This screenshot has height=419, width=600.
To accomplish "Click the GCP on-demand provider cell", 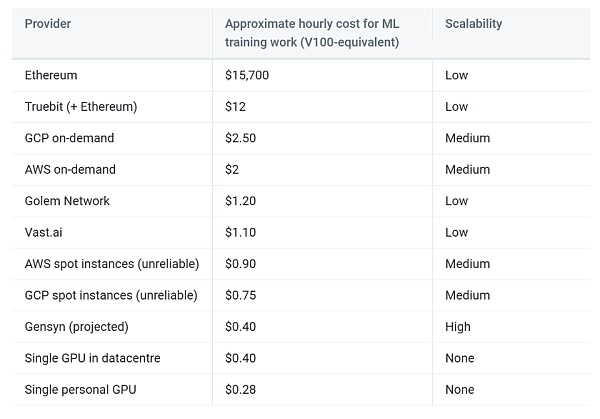I will pyautogui.click(x=69, y=138).
